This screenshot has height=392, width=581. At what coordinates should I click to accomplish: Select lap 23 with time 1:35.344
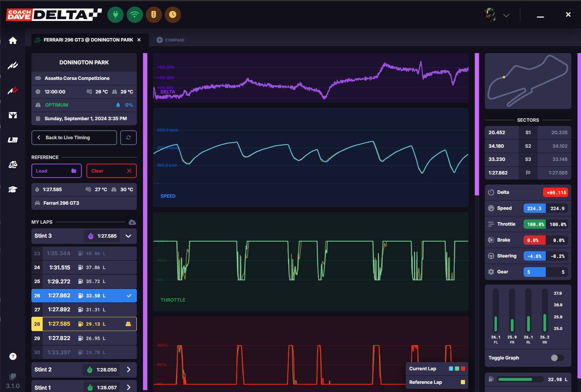tap(84, 254)
